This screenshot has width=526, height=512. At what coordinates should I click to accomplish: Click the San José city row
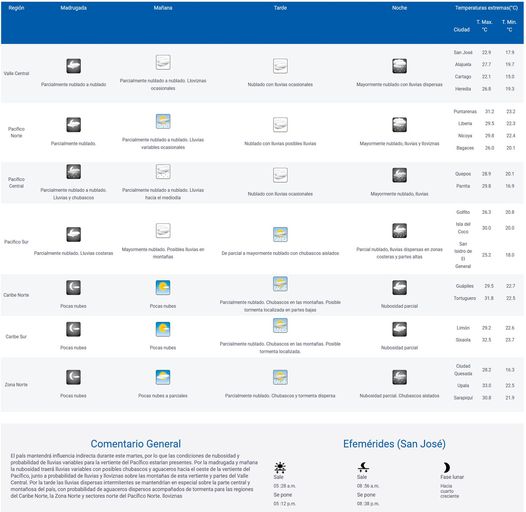tap(486, 52)
